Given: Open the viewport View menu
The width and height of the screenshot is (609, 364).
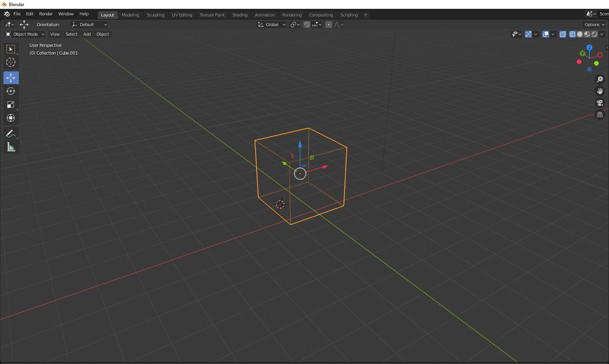Looking at the screenshot, I should (x=55, y=34).
